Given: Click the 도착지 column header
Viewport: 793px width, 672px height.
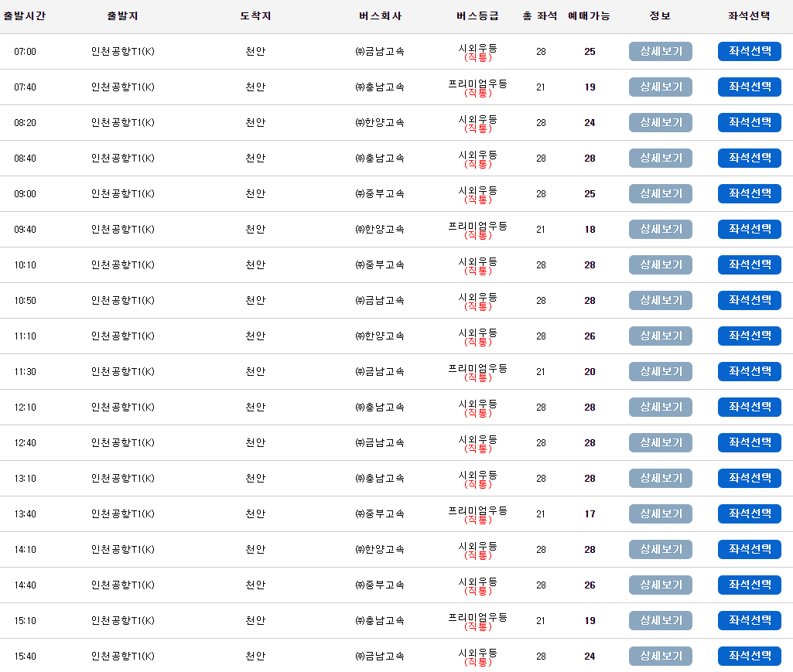Looking at the screenshot, I should (x=255, y=15).
